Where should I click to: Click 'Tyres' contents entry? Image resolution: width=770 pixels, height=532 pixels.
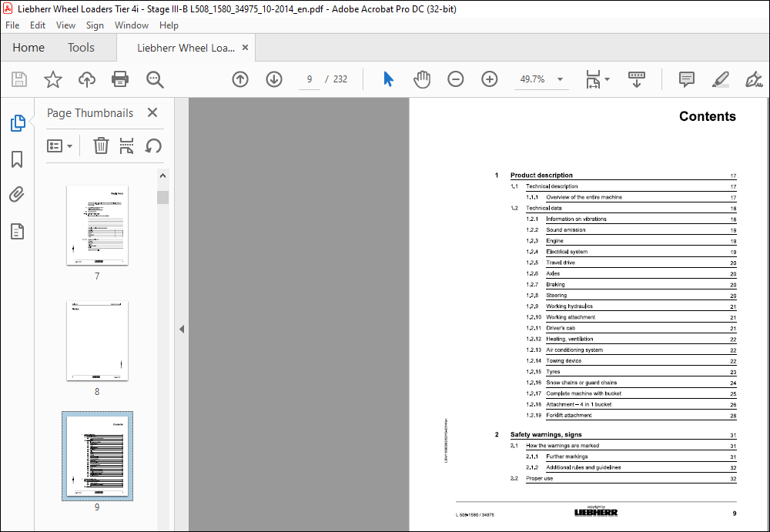tap(553, 372)
